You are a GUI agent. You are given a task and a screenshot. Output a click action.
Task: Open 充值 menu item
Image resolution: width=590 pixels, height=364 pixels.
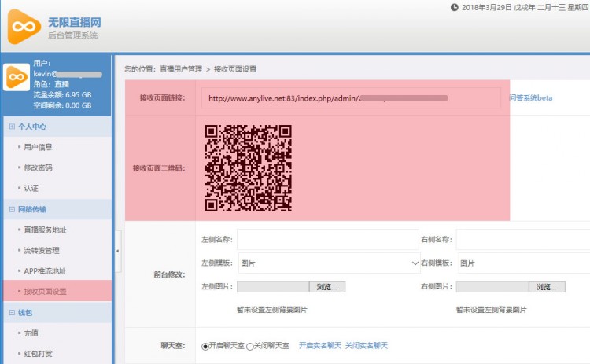(31, 333)
